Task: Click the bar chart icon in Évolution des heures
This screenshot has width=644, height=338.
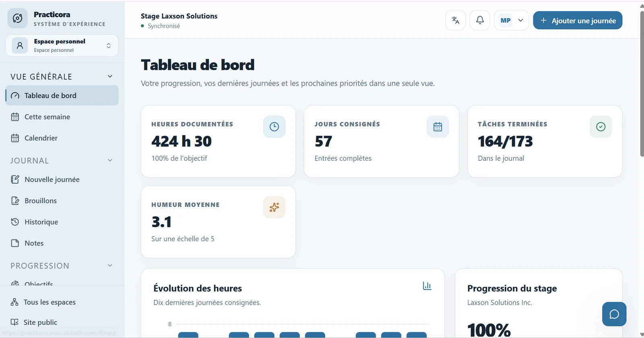Action: 427,286
